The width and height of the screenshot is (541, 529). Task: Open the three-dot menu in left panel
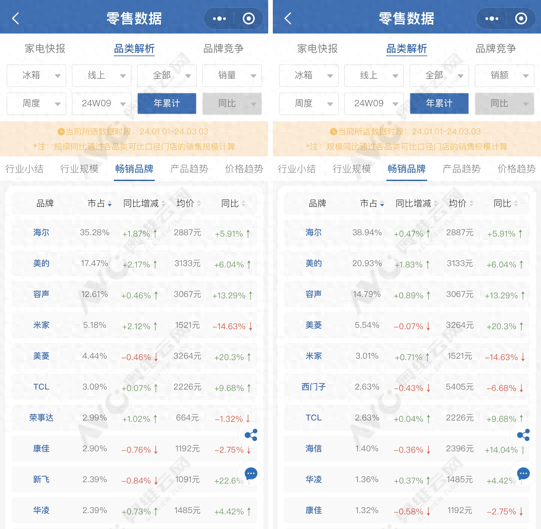tap(219, 19)
